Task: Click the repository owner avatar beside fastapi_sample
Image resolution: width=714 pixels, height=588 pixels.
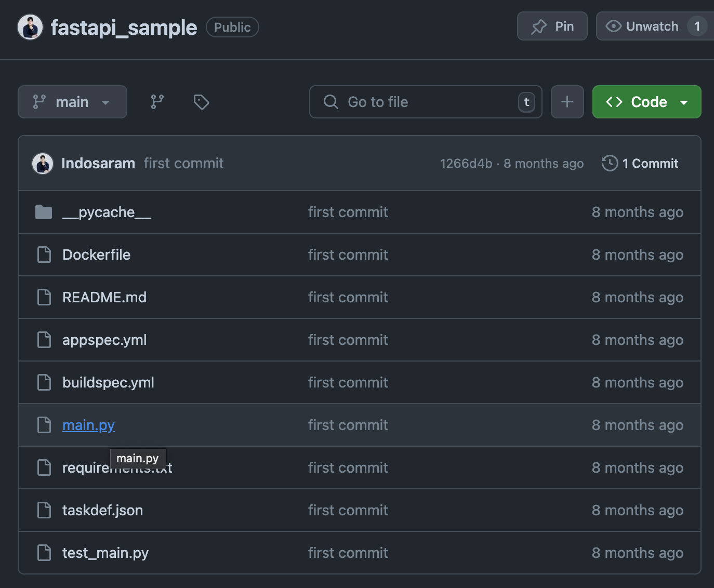Action: pyautogui.click(x=30, y=27)
